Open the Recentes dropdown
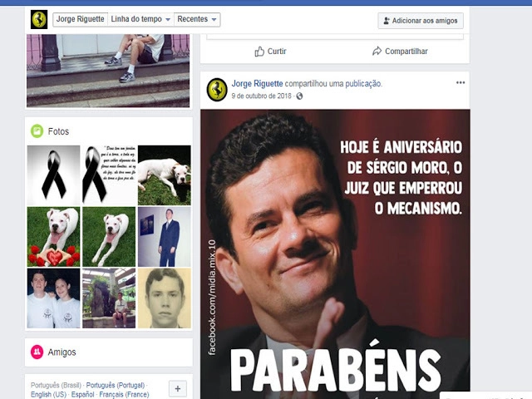Viewport: 532px width, 399px height. (x=197, y=19)
